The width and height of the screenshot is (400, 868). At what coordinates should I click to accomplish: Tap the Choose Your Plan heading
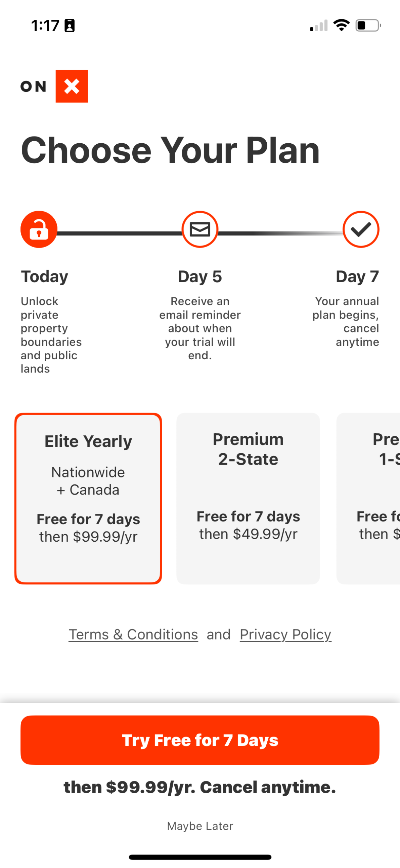(170, 150)
